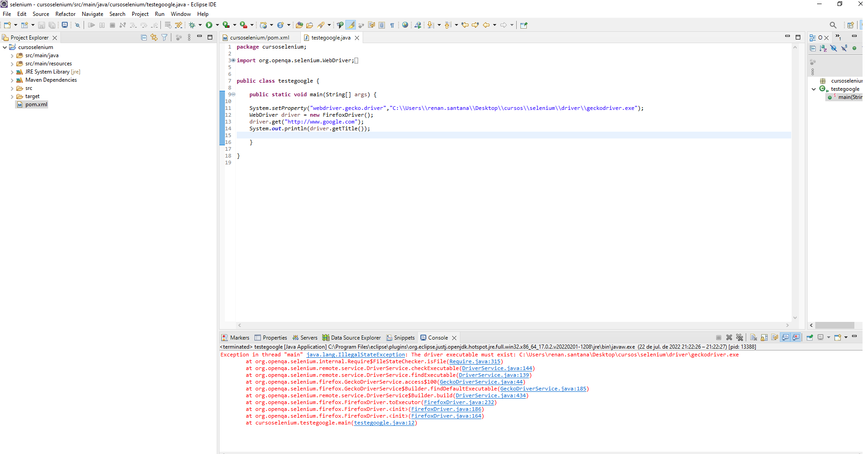Click the Open Terminal monitor icon
Image resolution: width=868 pixels, height=454 pixels.
[65, 25]
